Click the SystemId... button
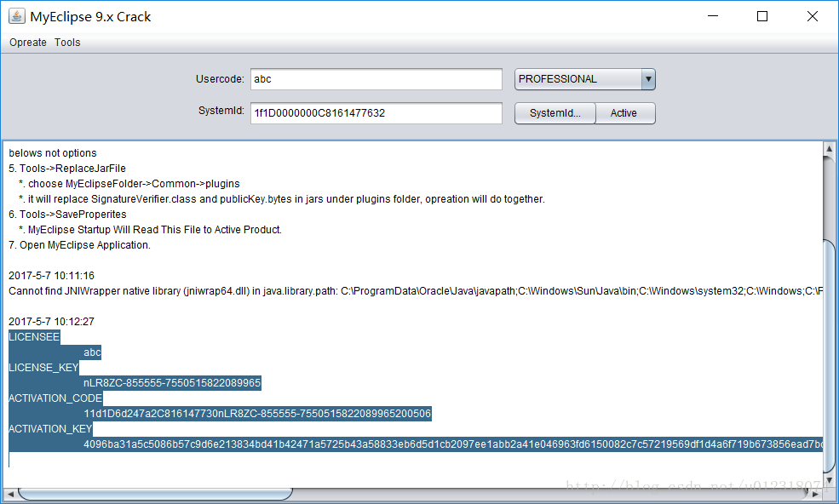This screenshot has width=839, height=504. pyautogui.click(x=555, y=113)
